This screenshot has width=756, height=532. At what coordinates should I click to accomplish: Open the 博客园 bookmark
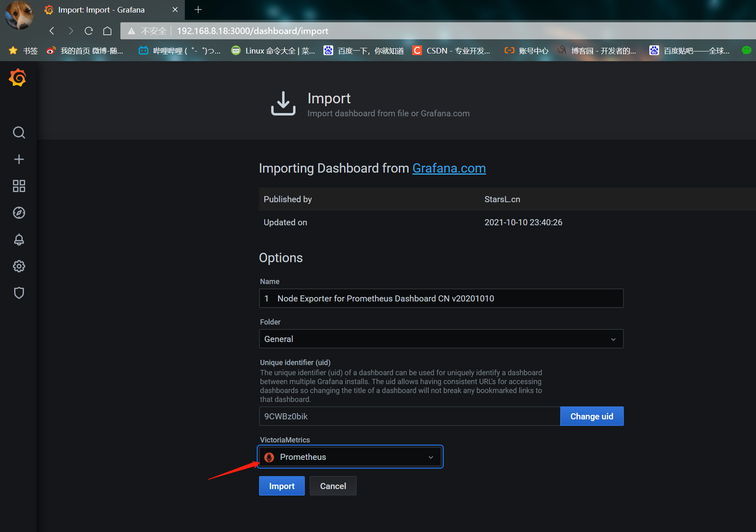click(597, 51)
